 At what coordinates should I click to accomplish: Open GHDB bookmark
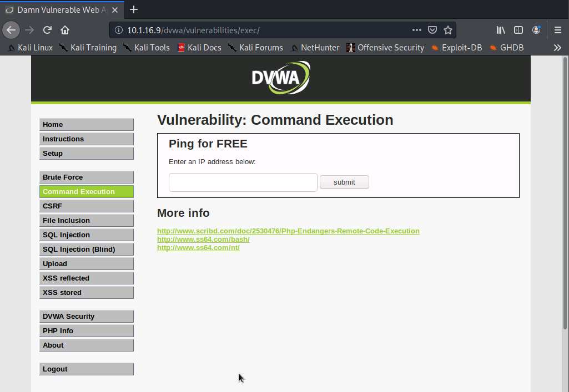point(506,48)
